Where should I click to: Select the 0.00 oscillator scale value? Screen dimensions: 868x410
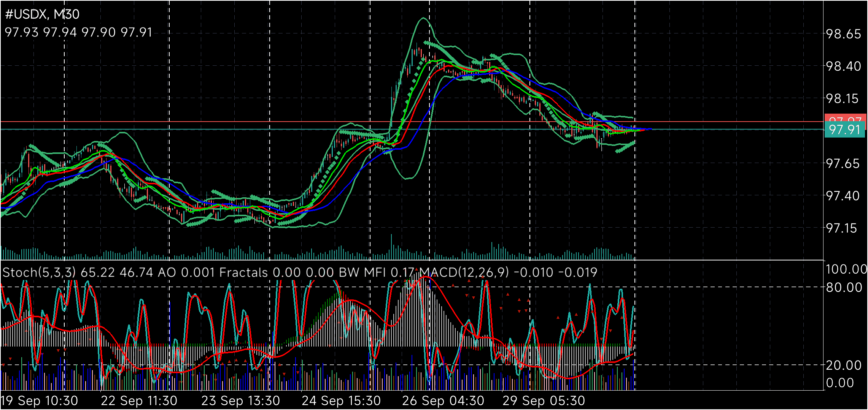[840, 383]
